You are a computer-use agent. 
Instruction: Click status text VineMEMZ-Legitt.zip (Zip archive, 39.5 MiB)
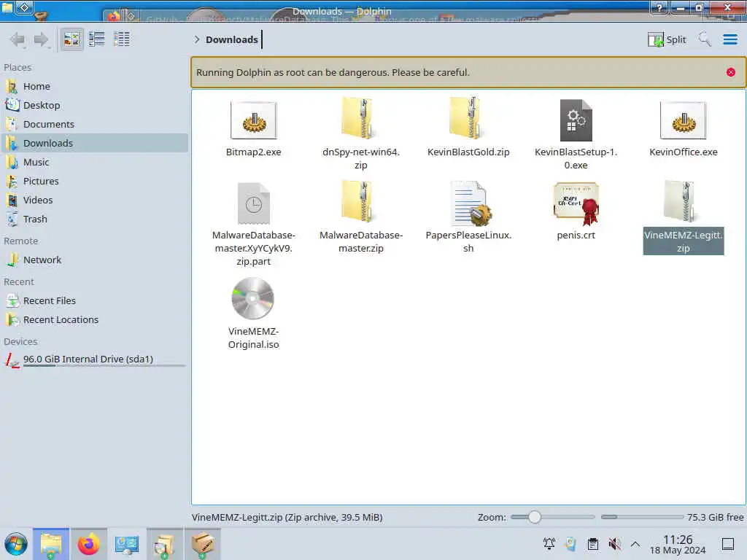(287, 517)
